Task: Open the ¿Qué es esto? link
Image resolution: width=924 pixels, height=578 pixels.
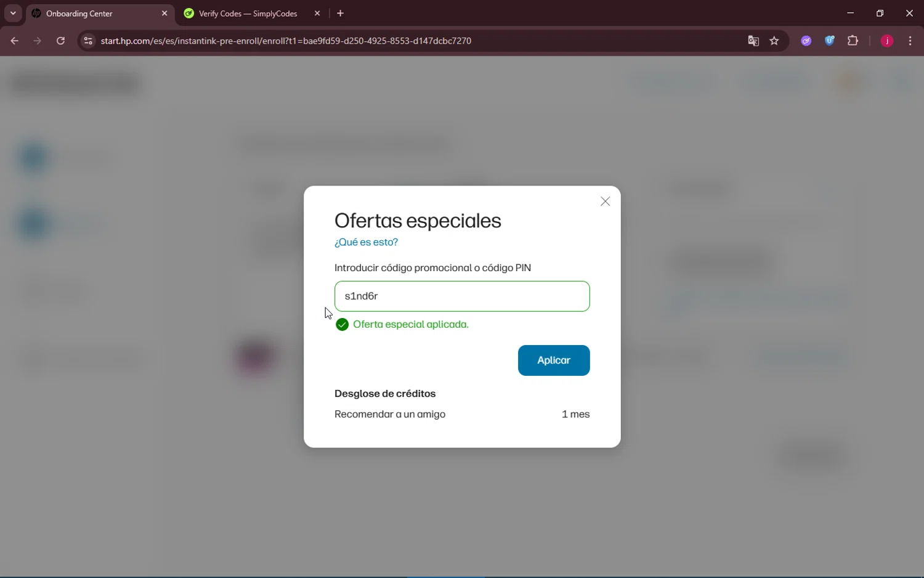Action: point(366,242)
